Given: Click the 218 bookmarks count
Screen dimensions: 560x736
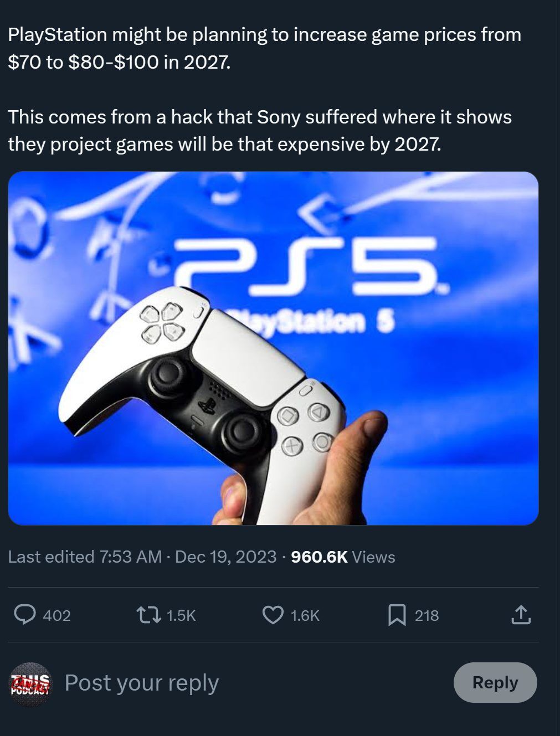Looking at the screenshot, I should (x=427, y=615).
